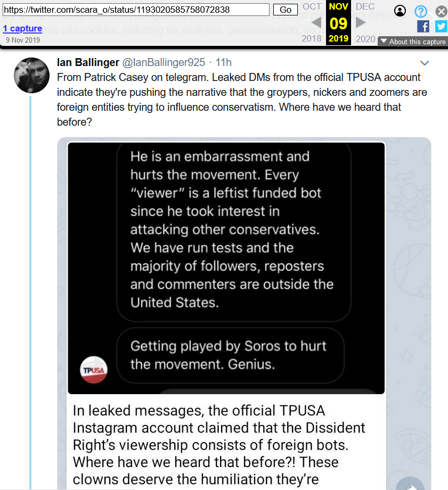Expand the About this capture panel
This screenshot has width=448, height=490.
pyautogui.click(x=413, y=42)
